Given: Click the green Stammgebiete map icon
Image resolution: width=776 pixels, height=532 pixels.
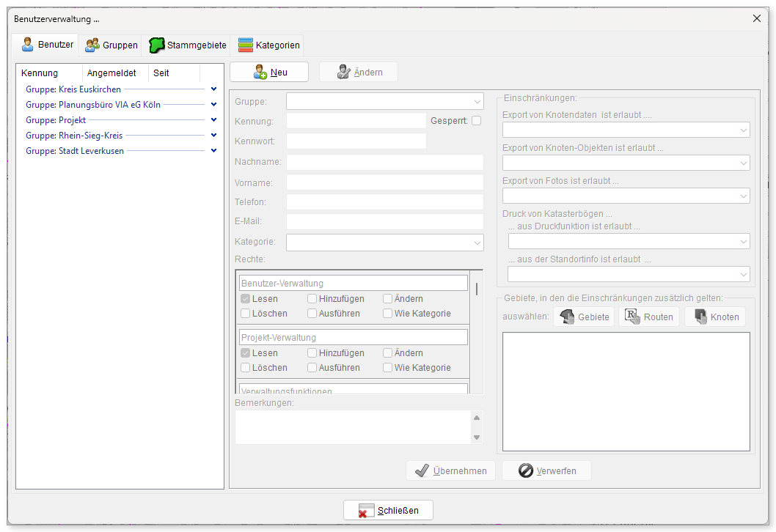Looking at the screenshot, I should (156, 45).
